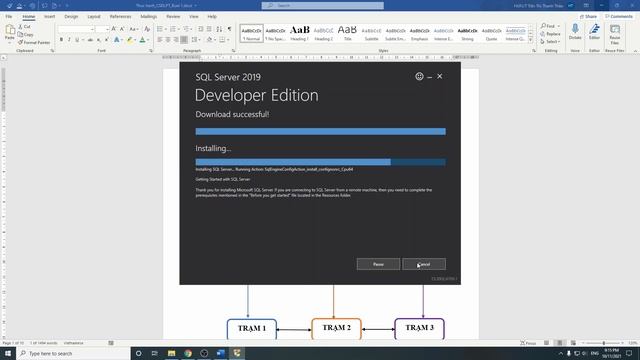Open the font size dropdown
The height and width of the screenshot is (360, 640).
click(107, 29)
